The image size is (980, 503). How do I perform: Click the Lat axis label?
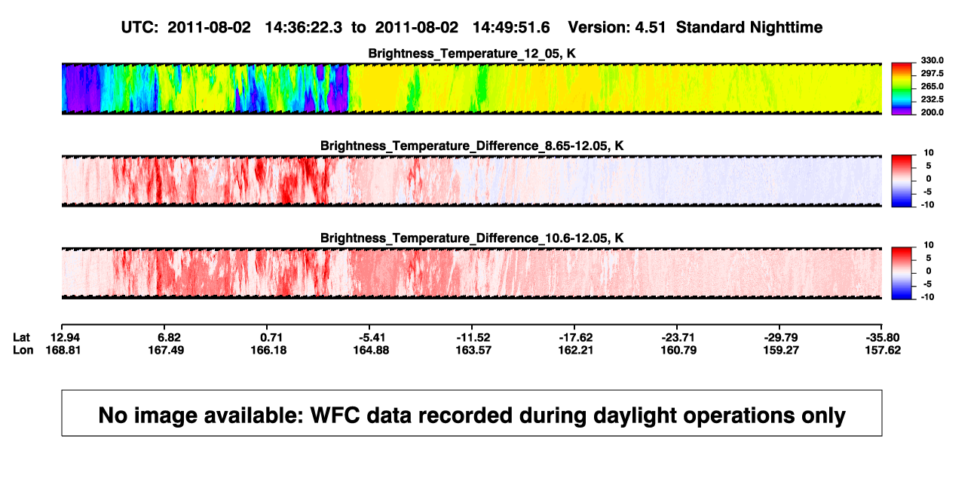click(x=23, y=336)
